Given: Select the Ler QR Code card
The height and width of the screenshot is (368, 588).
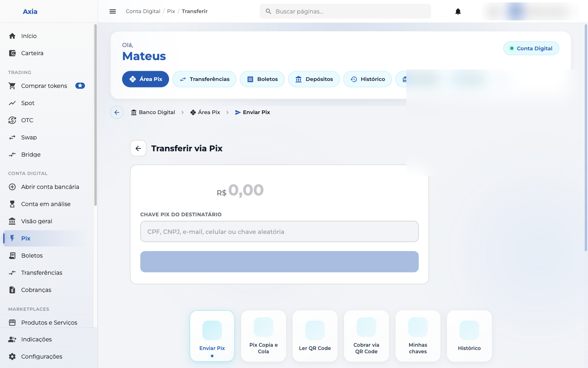Looking at the screenshot, I should (315, 336).
